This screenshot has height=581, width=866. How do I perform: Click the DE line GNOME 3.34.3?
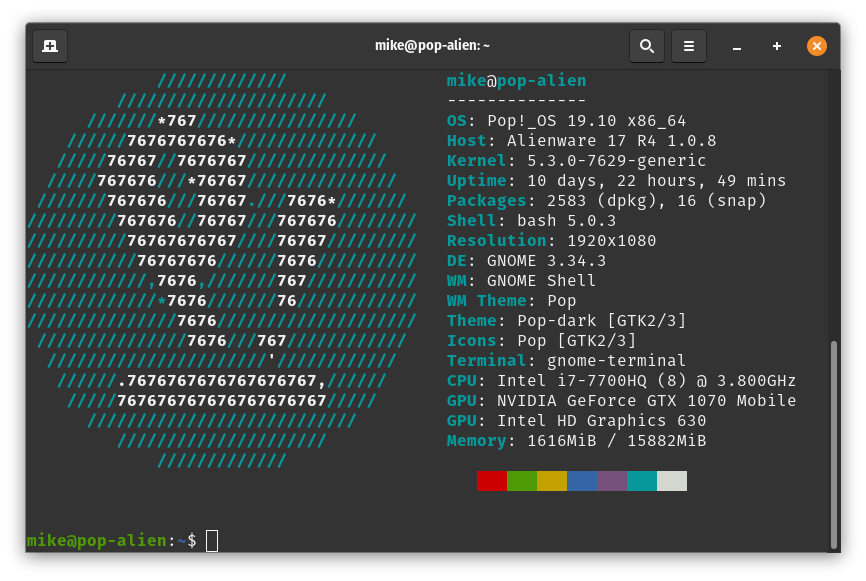click(526, 261)
